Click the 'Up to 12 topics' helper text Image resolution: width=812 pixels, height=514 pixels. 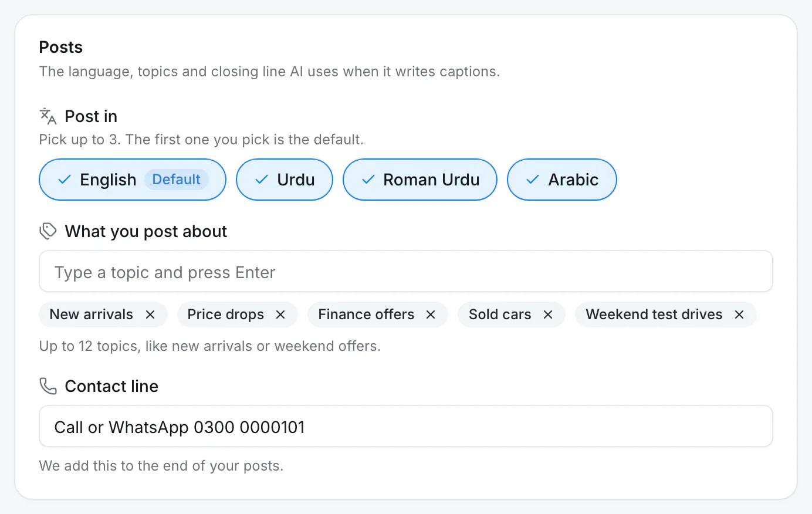[x=210, y=346]
